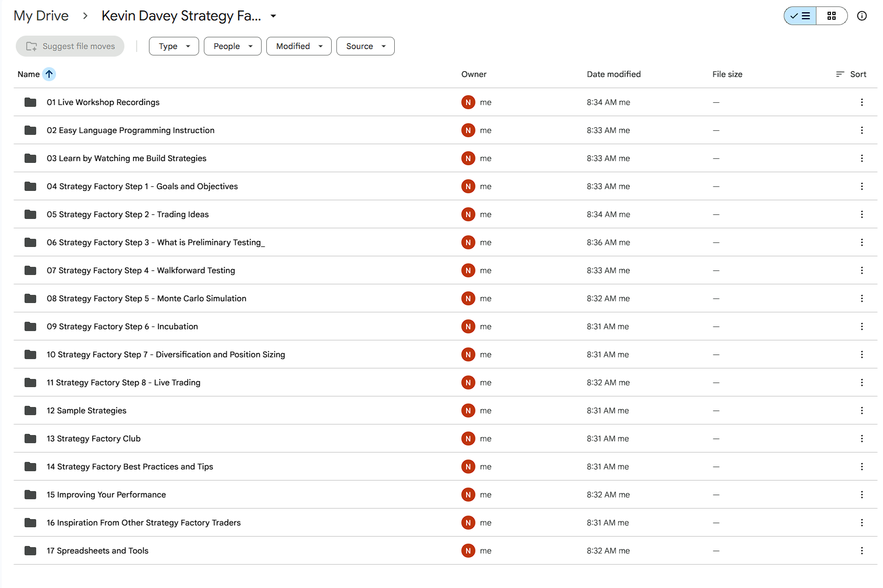Viewport: 883px width, 588px height.
Task: Open more actions for 05 Trading Ideas folder
Action: 861,214
